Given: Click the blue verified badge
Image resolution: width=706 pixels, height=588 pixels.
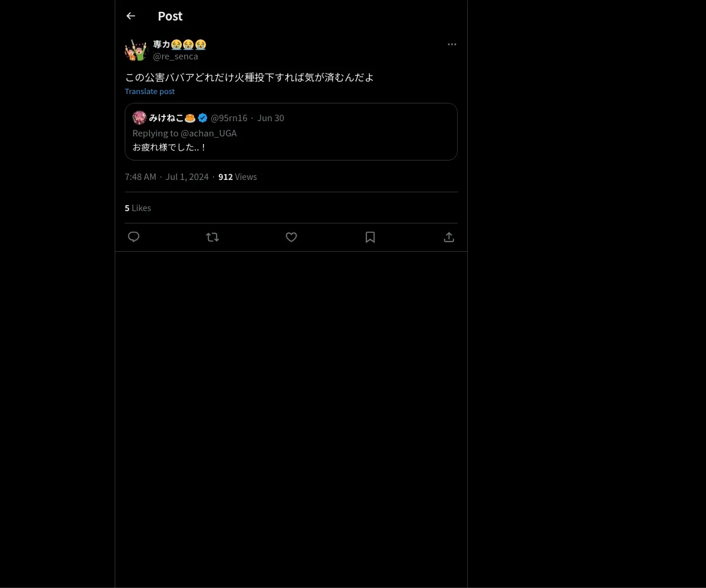Looking at the screenshot, I should tap(203, 118).
